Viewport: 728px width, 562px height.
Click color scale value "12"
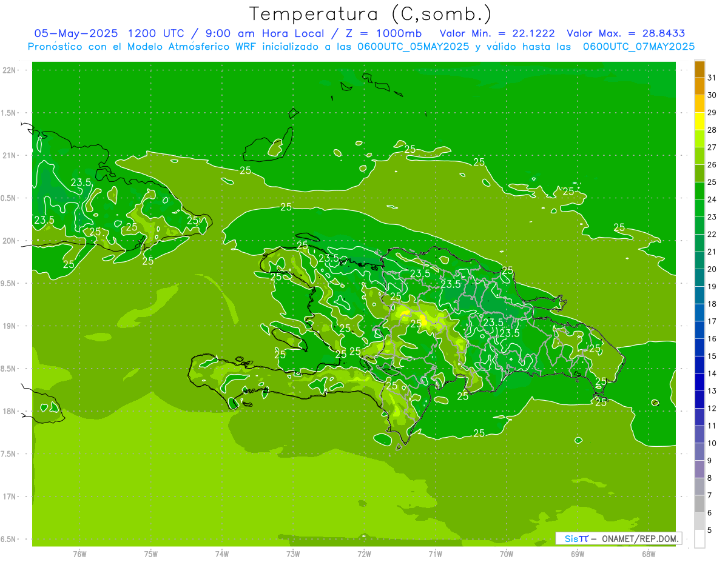coord(712,409)
